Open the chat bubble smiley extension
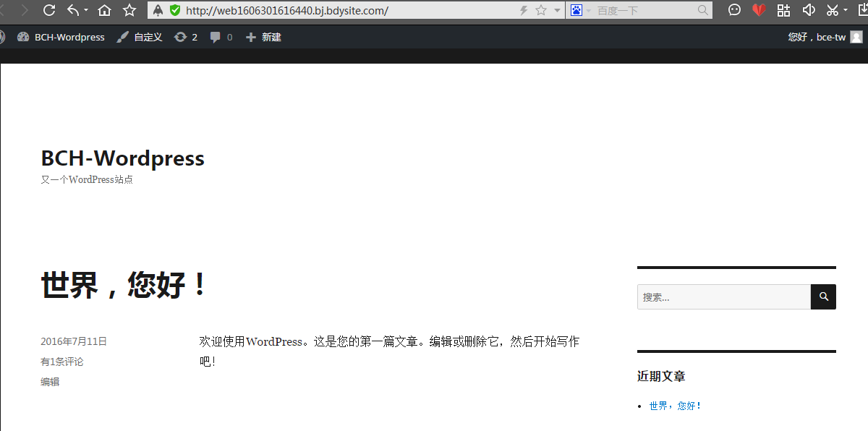This screenshot has width=868, height=431. pyautogui.click(x=734, y=10)
